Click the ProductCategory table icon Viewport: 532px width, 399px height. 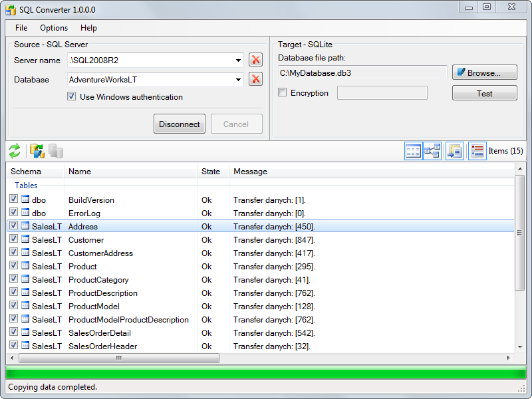(25, 279)
